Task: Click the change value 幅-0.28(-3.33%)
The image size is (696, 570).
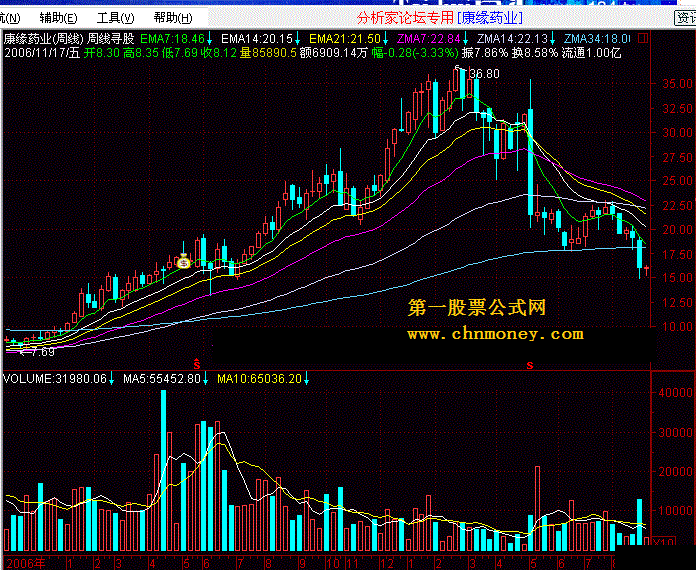Action: click(415, 53)
